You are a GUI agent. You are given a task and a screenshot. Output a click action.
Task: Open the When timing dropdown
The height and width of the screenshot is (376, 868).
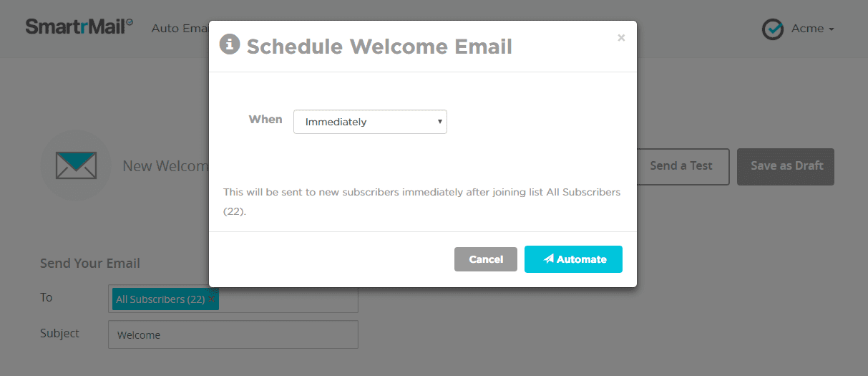370,122
